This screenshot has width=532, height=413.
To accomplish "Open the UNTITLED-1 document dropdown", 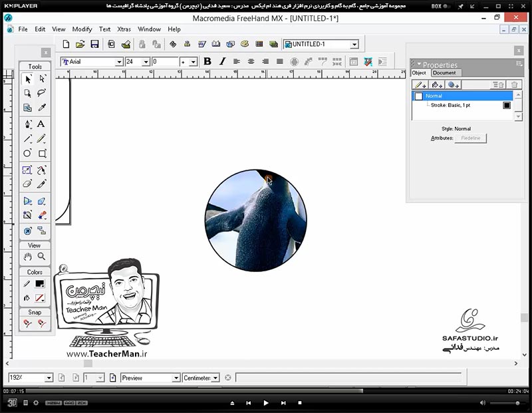I will pos(354,45).
